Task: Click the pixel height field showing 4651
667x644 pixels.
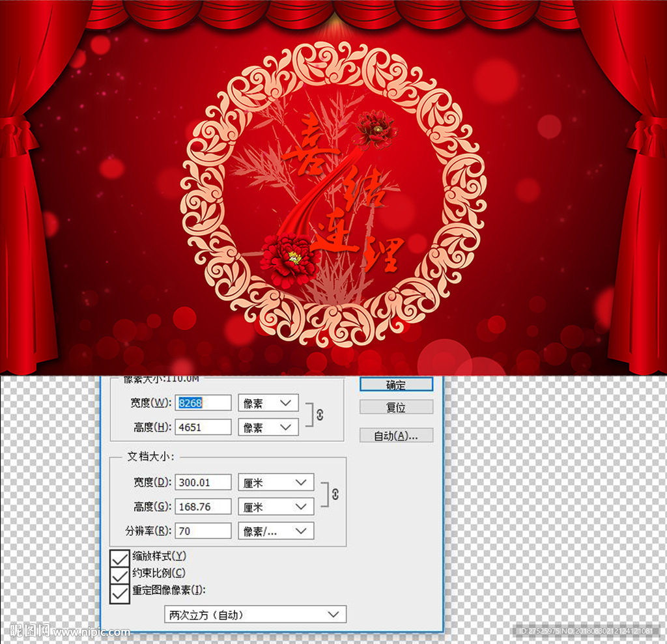Action: point(203,427)
